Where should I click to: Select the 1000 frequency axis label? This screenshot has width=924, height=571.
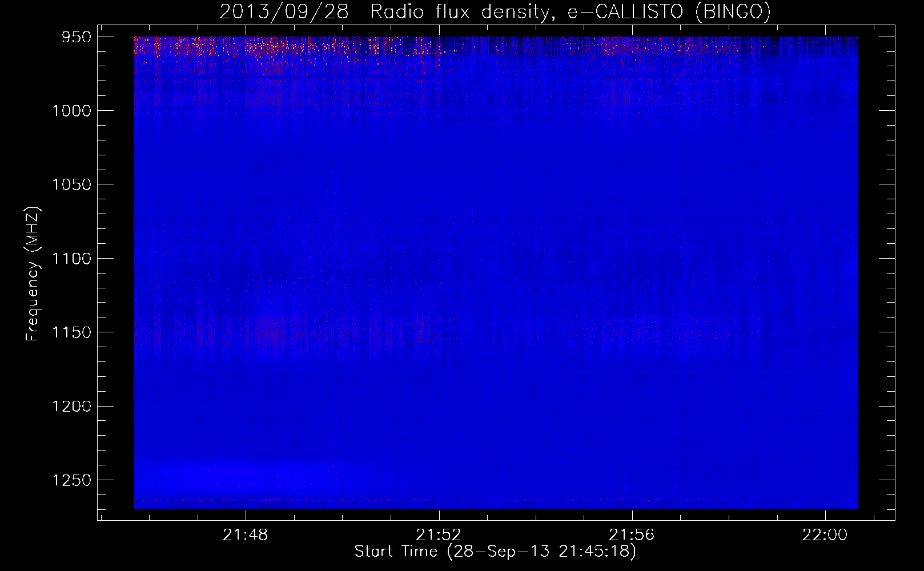[x=71, y=111]
